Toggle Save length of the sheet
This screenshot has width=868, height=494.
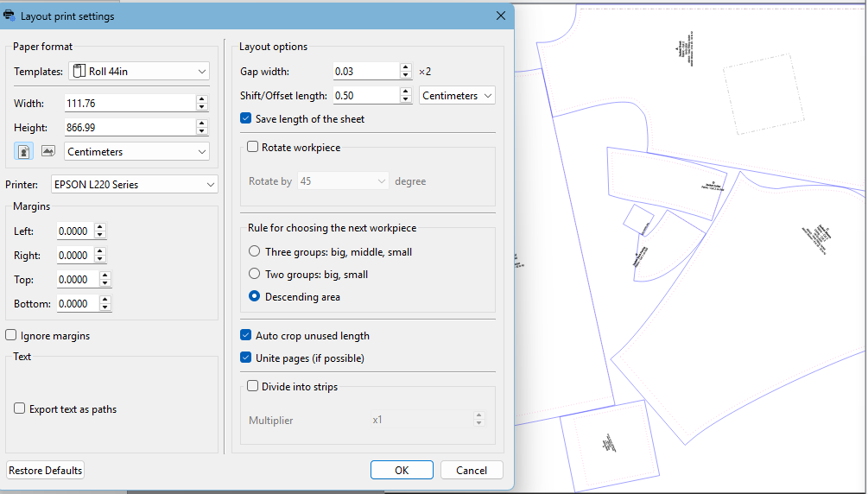[x=246, y=118]
